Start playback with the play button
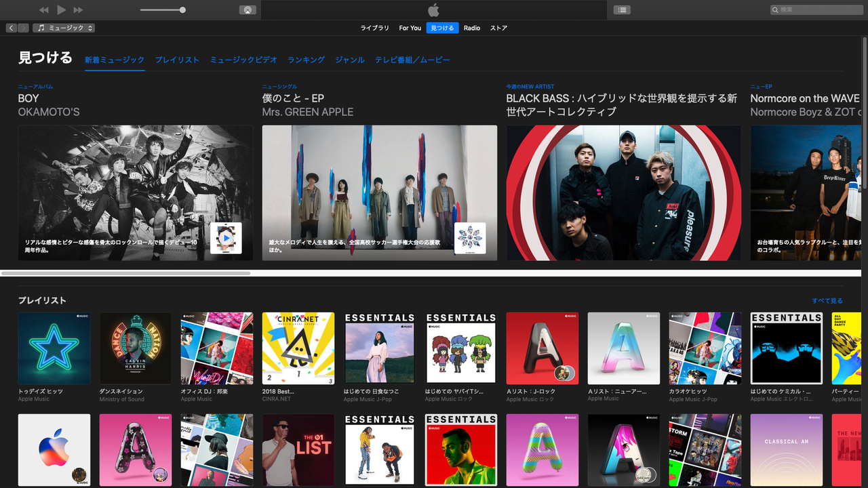This screenshot has width=868, height=488. point(62,9)
